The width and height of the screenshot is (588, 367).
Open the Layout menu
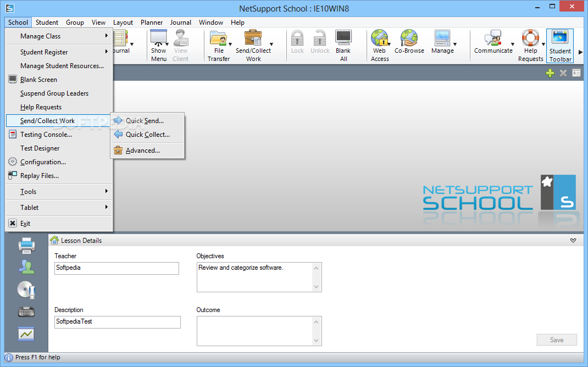(123, 23)
